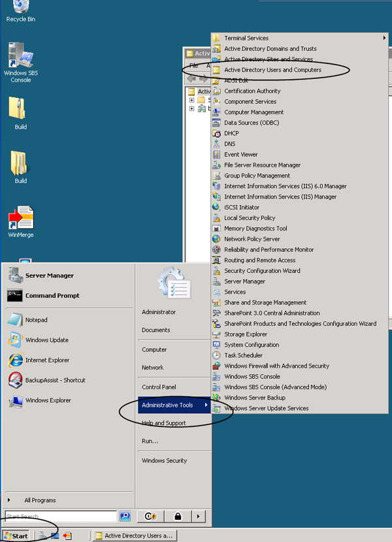Click the Active Directory Users taskbar button
The width and height of the screenshot is (392, 542).
135,535
